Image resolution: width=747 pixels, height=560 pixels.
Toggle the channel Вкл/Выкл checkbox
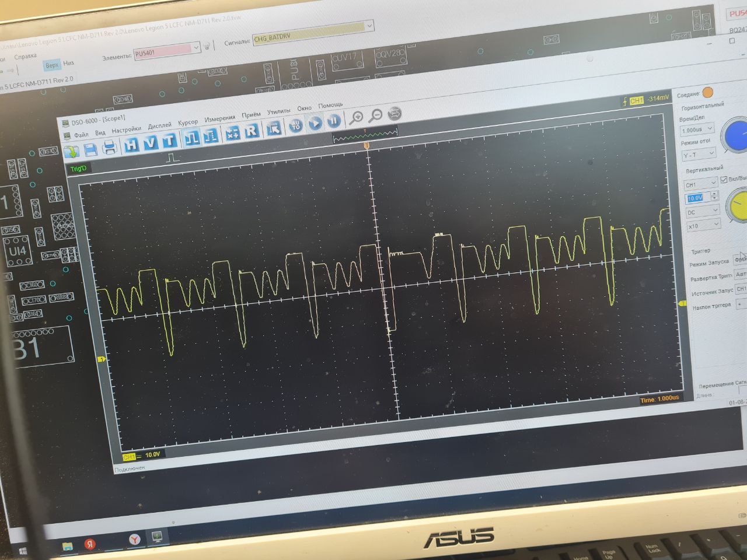724,180
